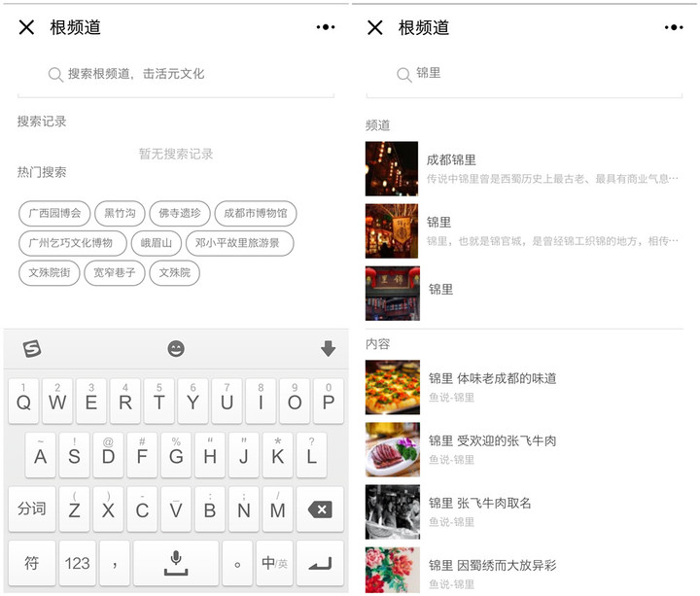Tap the U key
This screenshot has height=596, width=700.
pos(227,402)
